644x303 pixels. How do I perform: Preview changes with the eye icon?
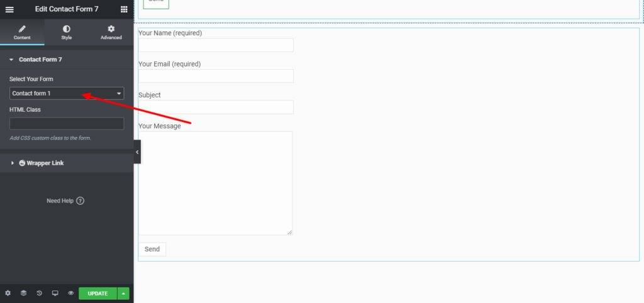click(70, 293)
